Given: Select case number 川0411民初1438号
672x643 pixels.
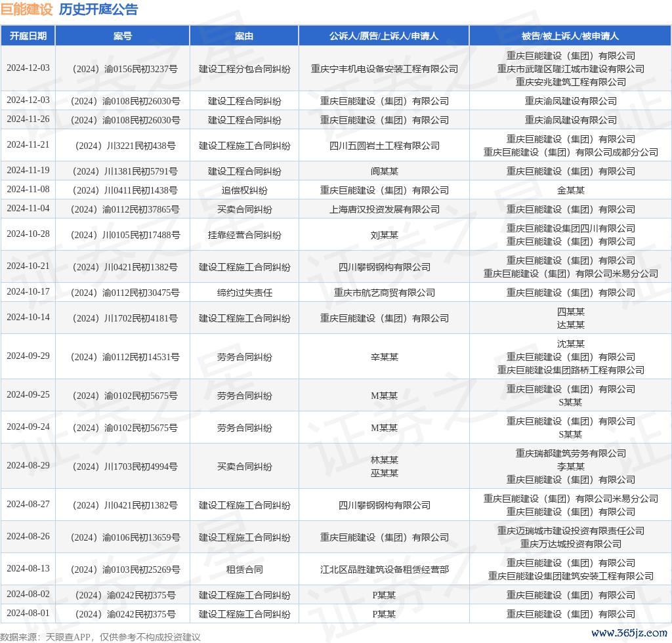Looking at the screenshot, I should [125, 190].
